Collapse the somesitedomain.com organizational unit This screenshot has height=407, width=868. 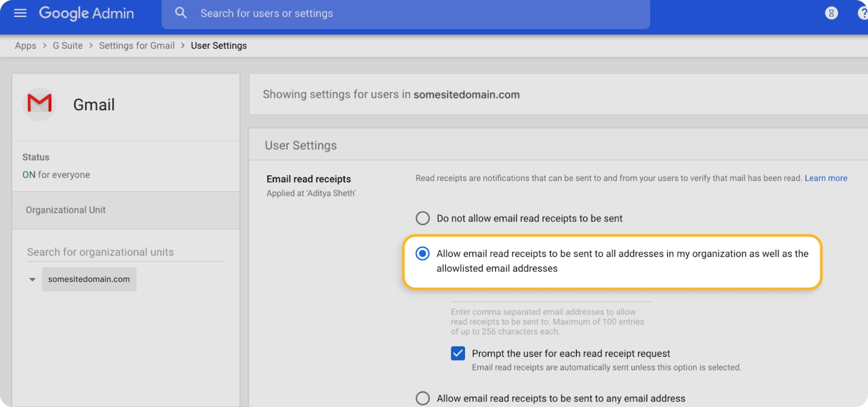click(x=32, y=279)
